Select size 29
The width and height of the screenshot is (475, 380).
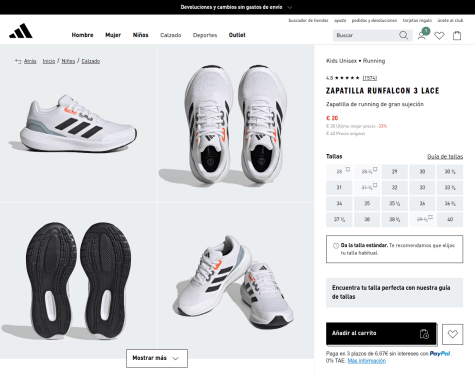(394, 171)
